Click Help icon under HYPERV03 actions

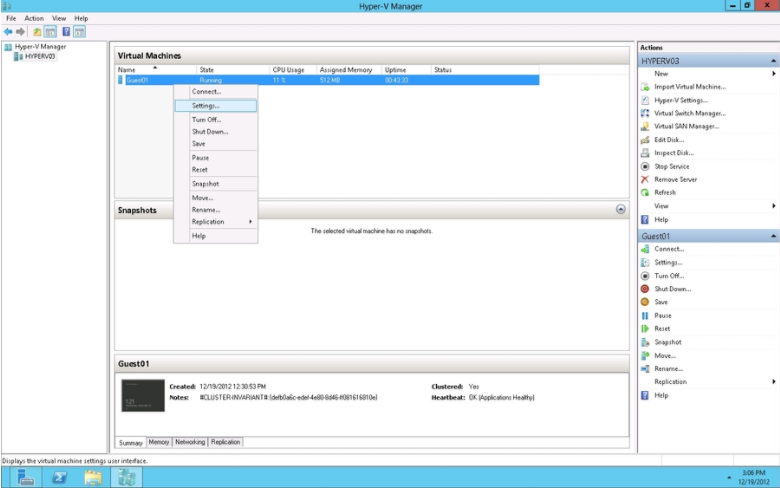(x=645, y=220)
